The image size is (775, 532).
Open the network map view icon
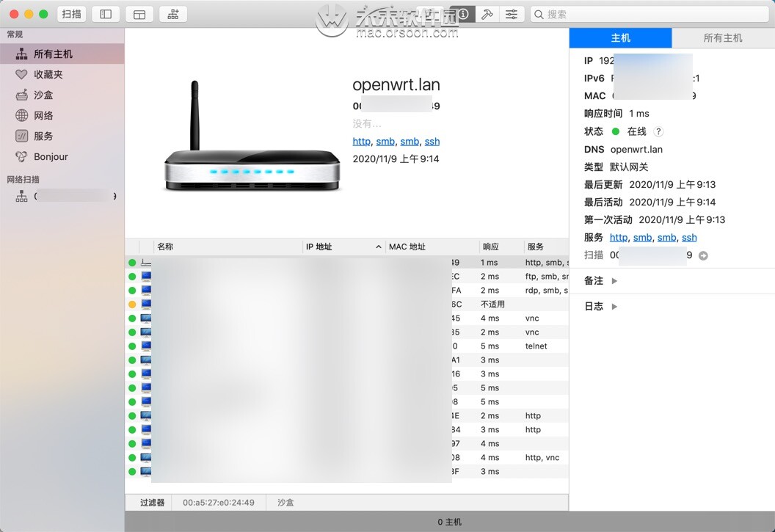point(173,14)
